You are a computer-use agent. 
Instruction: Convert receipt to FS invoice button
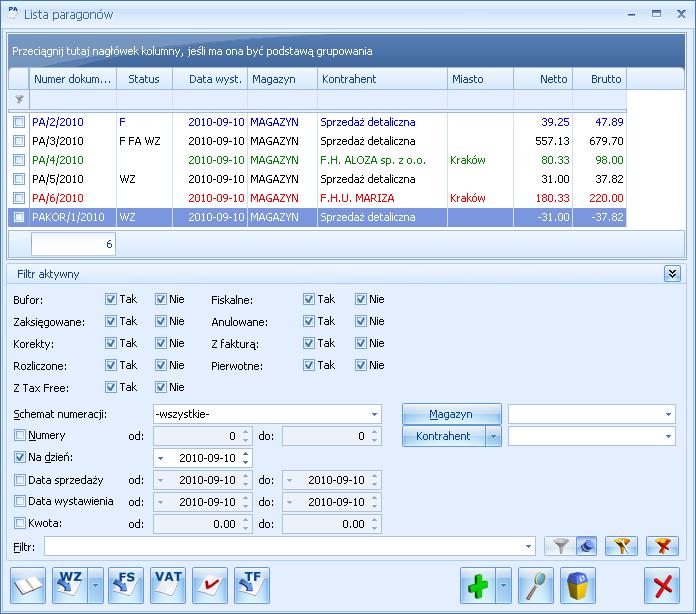[126, 585]
